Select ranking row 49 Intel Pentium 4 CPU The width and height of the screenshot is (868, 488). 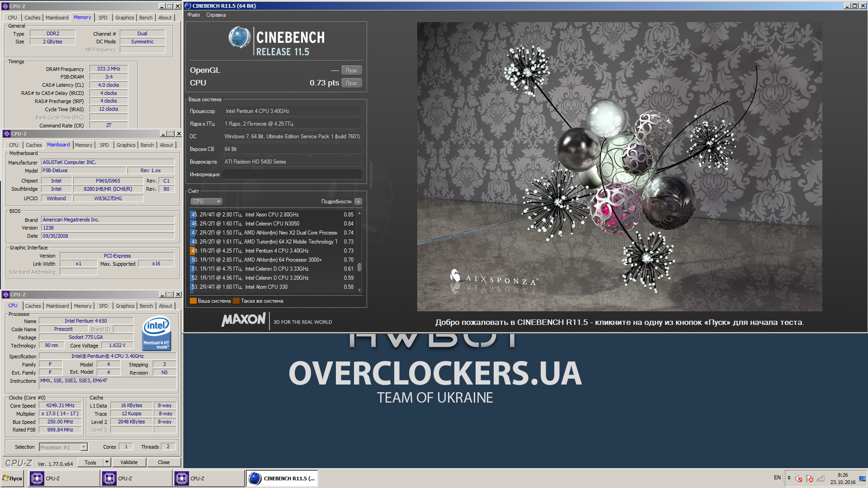coord(273,251)
